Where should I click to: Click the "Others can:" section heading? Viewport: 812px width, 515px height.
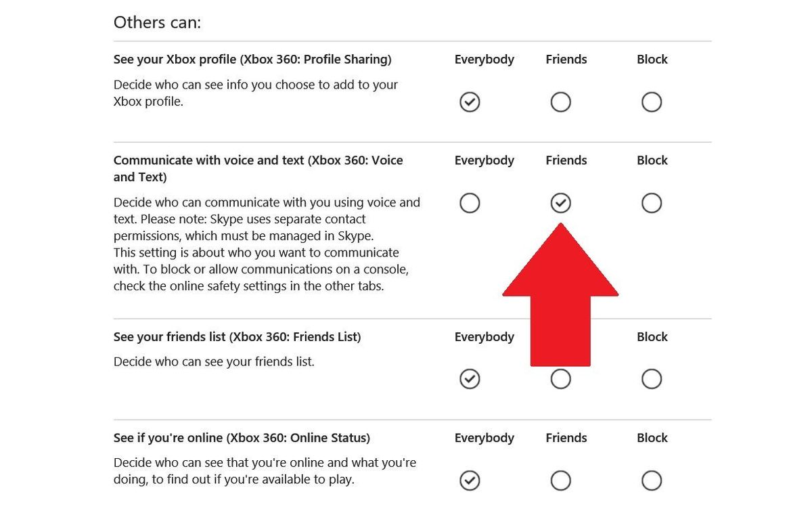(x=157, y=22)
